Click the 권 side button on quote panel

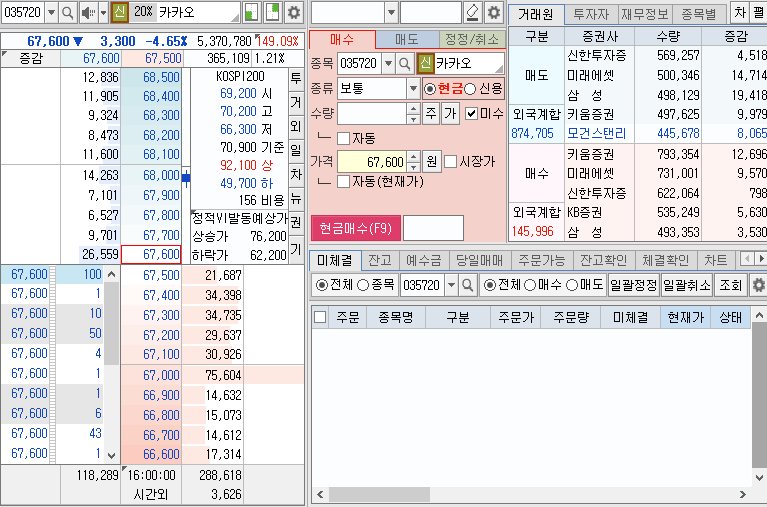[296, 222]
